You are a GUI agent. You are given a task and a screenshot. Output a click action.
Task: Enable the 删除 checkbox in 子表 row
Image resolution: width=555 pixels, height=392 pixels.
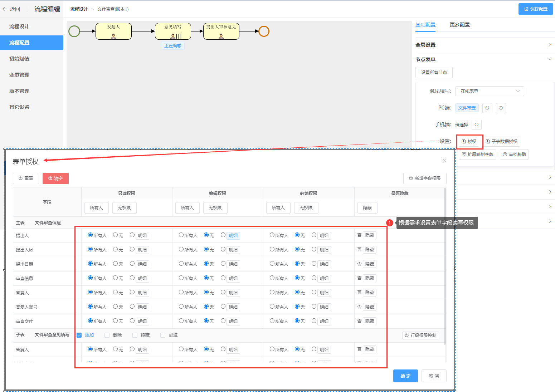coord(107,335)
